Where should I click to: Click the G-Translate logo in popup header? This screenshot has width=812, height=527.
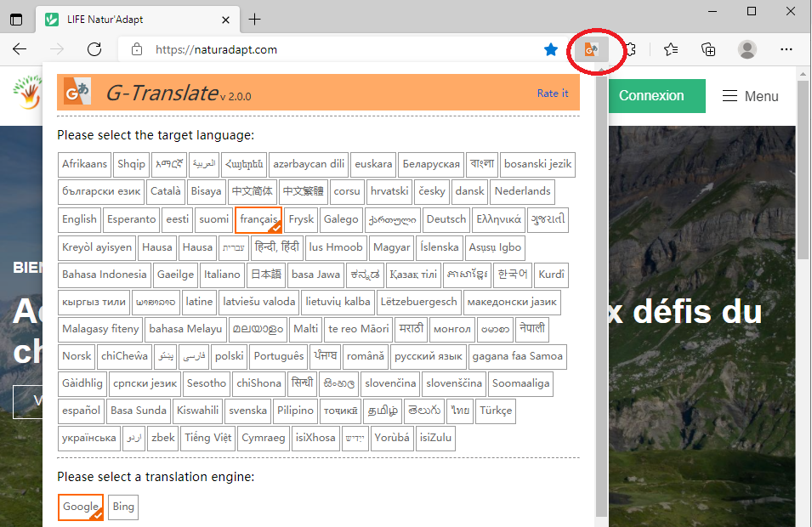coord(77,92)
